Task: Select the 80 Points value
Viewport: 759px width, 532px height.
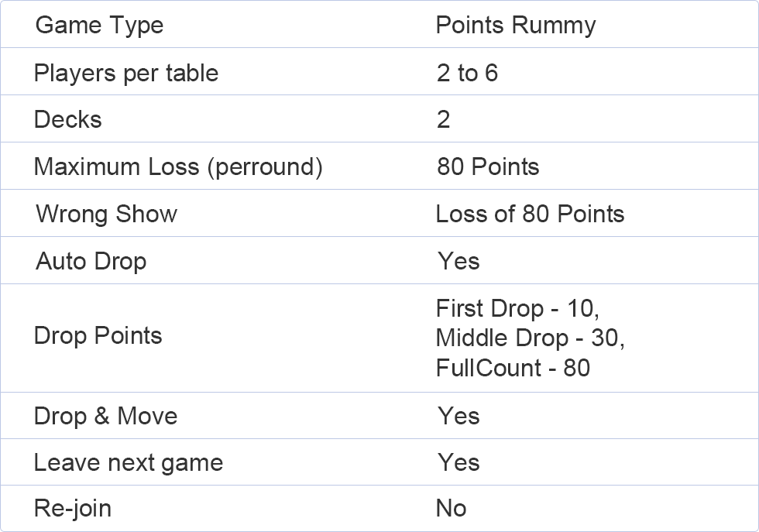Action: tap(488, 166)
